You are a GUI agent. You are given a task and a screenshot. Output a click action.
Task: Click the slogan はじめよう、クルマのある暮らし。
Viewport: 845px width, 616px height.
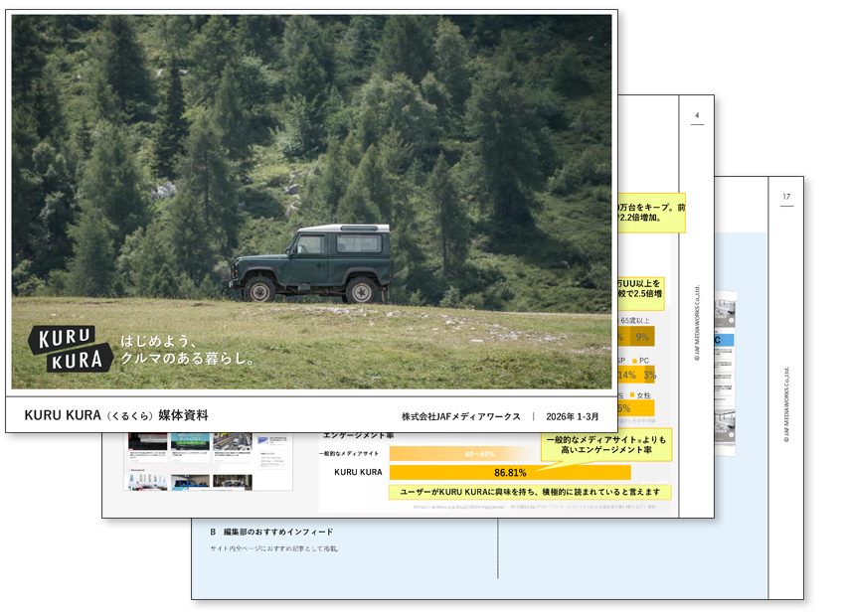[x=189, y=350]
